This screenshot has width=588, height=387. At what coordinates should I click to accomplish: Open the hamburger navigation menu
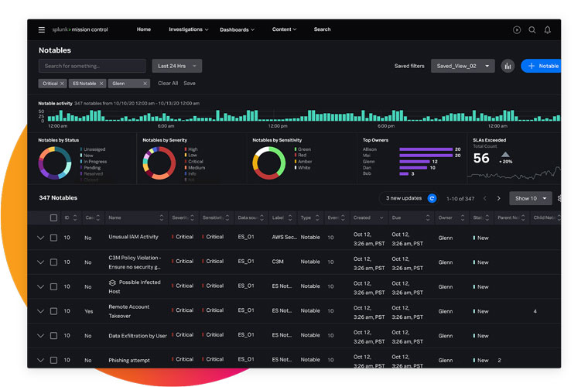[42, 29]
